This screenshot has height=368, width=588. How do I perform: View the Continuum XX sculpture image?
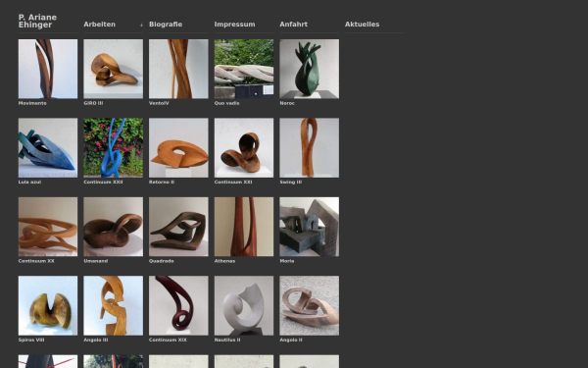48,227
